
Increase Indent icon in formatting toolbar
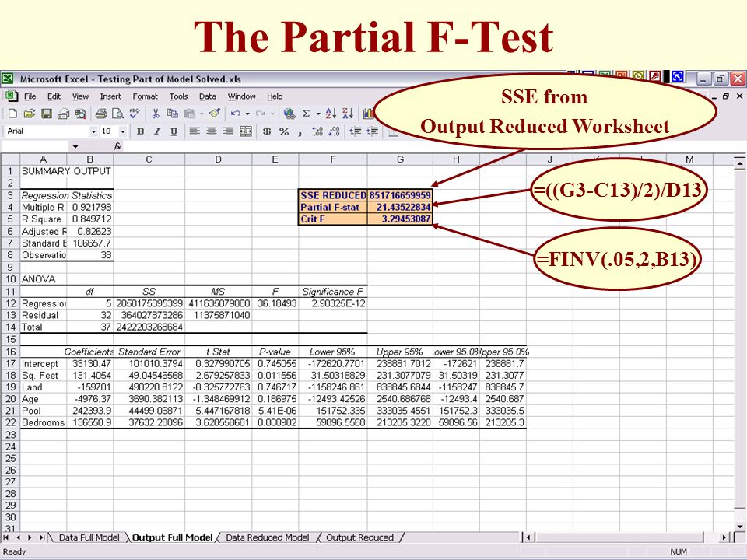372,131
